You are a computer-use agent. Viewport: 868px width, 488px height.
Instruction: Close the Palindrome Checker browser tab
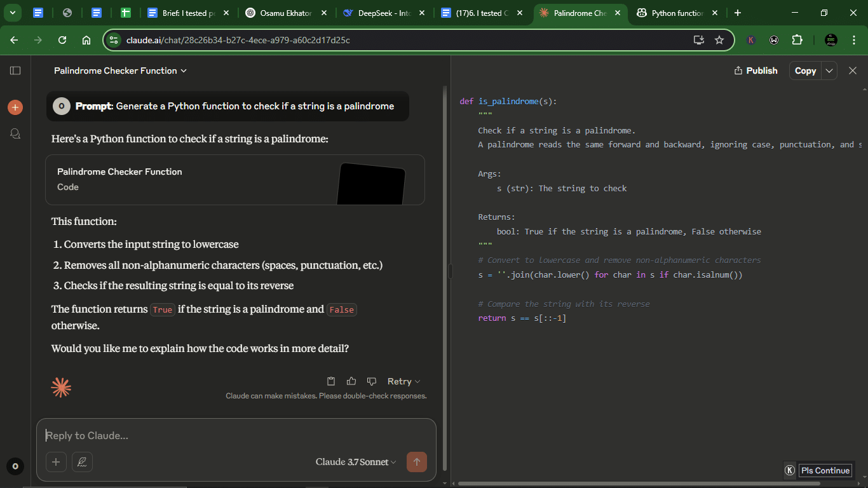point(618,13)
